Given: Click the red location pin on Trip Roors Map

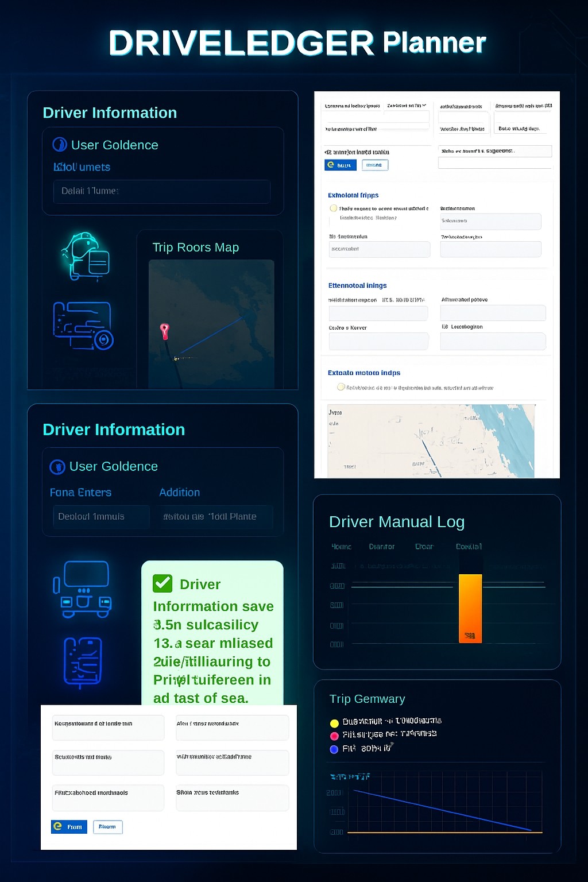Looking at the screenshot, I should coord(165,331).
